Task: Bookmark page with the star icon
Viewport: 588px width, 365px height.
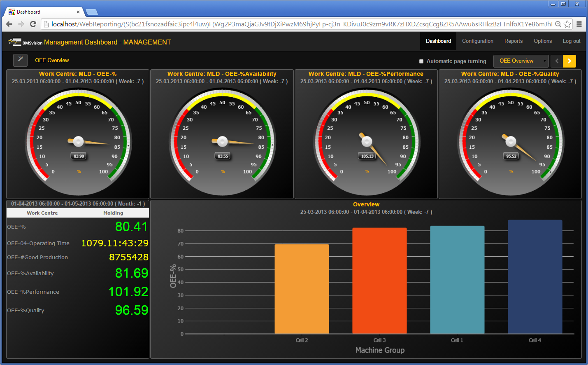Action: click(x=567, y=24)
